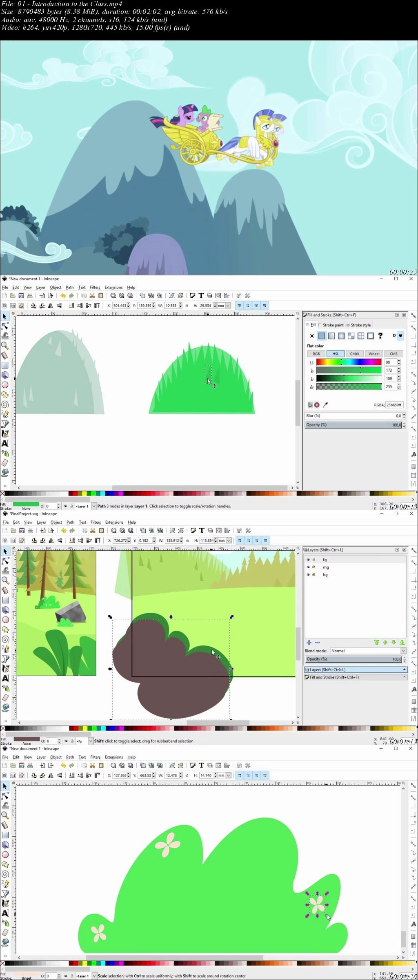Screen dimensions: 418x980
Task: Click the Group icon in the flower-bush window
Action: pyautogui.click(x=172, y=766)
